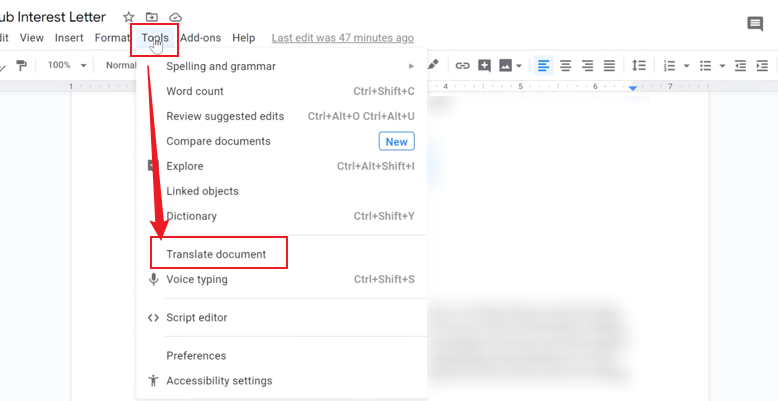
Task: Click the right indent marker on ruler
Action: (633, 88)
